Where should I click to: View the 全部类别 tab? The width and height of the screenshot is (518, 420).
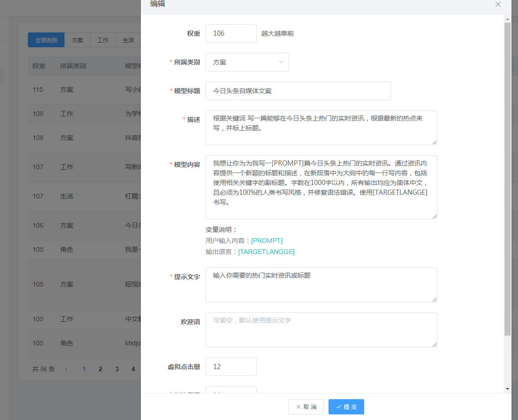(x=45, y=40)
